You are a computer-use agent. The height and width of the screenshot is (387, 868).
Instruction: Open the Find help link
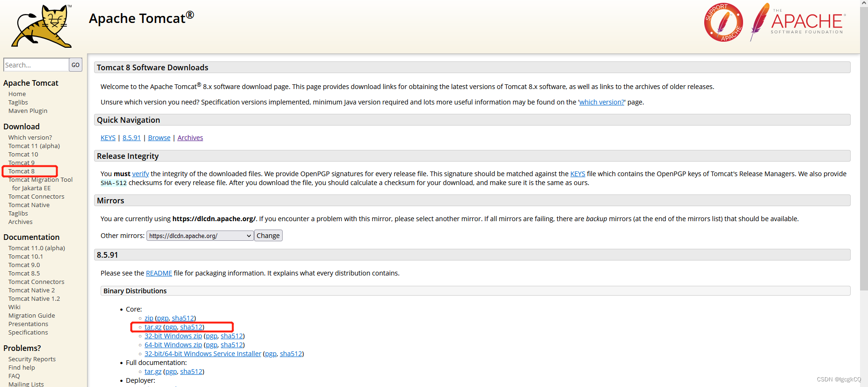(22, 367)
